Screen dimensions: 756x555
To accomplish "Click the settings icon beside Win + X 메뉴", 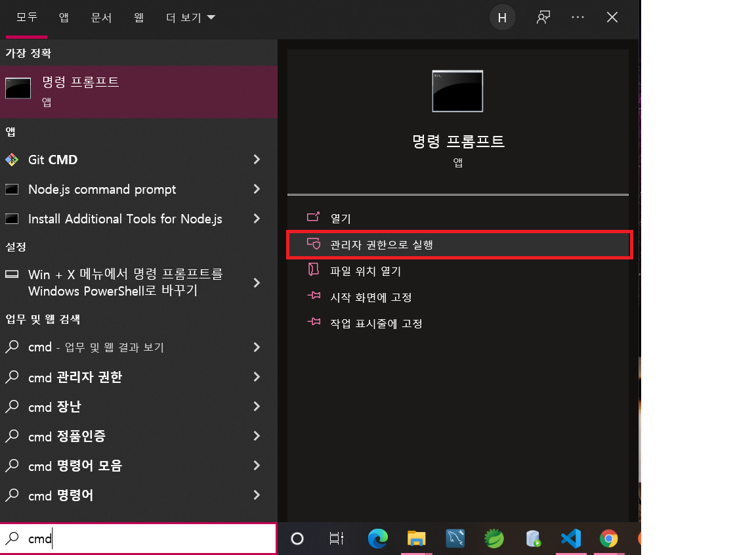I will [x=12, y=275].
